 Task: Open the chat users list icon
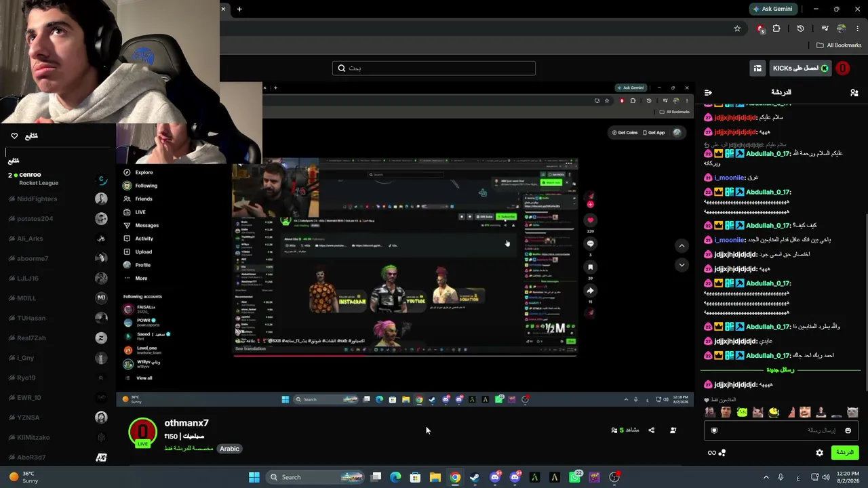point(854,92)
